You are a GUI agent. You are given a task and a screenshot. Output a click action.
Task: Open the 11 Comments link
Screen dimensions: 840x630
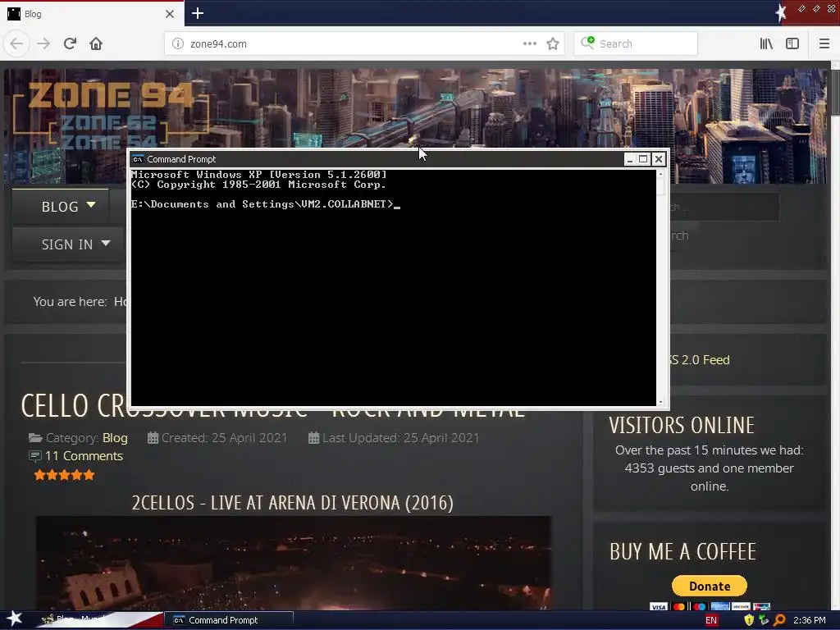point(84,456)
